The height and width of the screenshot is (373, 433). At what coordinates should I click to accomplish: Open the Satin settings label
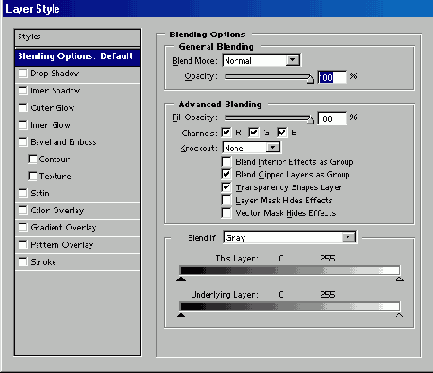[x=40, y=193]
